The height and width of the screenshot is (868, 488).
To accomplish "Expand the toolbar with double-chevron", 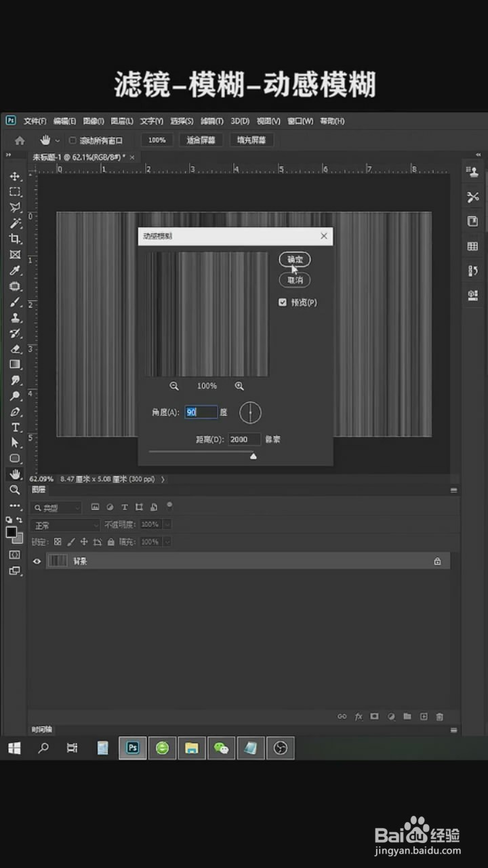I will [x=10, y=155].
